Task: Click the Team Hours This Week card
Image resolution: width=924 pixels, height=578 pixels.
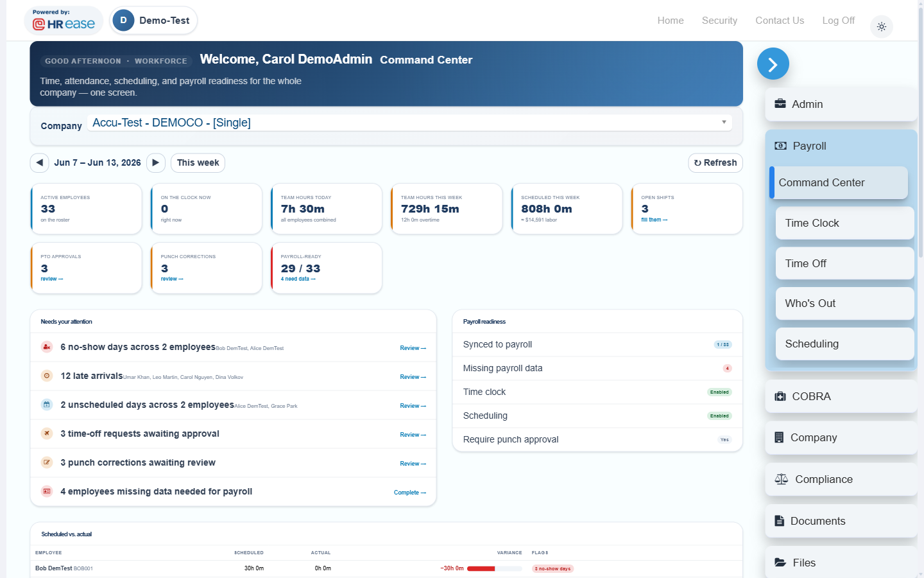Action: [447, 209]
